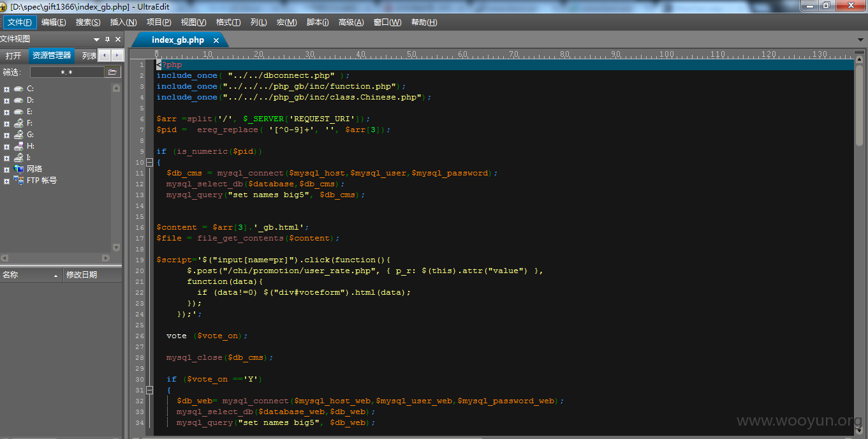Click the file tree horizontal scrollbar left arrow
868x439 pixels.
pyautogui.click(x=4, y=258)
